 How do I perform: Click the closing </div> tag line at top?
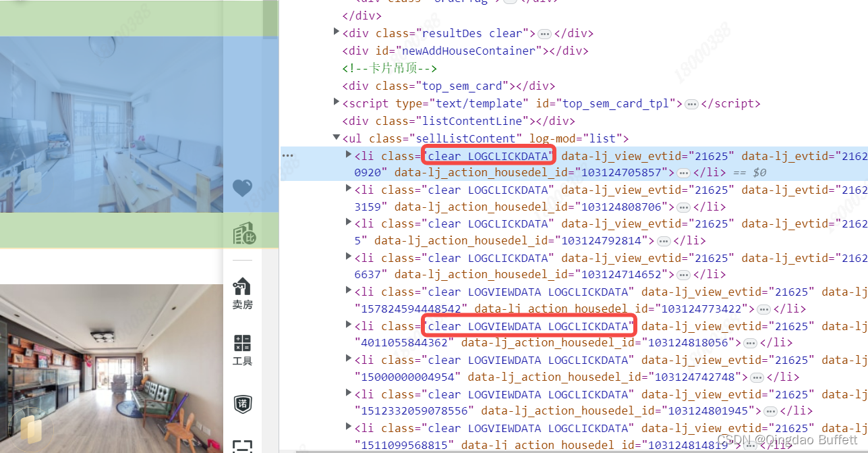click(x=362, y=16)
